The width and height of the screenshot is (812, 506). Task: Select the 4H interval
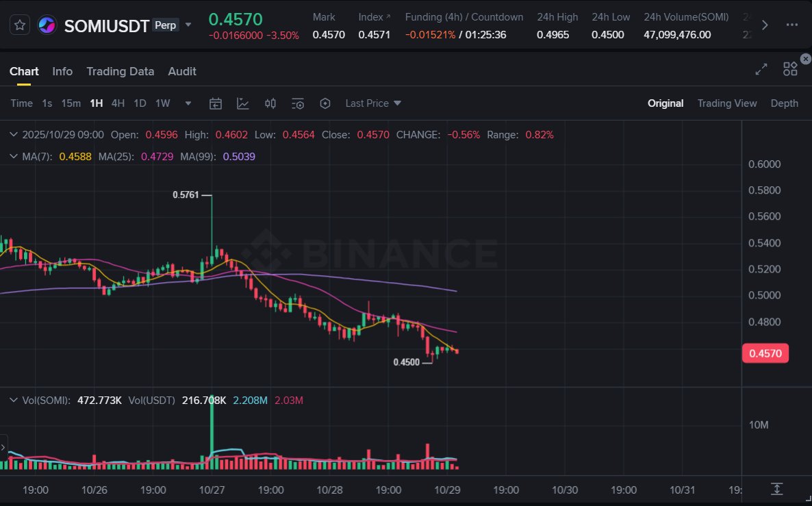[x=118, y=103]
